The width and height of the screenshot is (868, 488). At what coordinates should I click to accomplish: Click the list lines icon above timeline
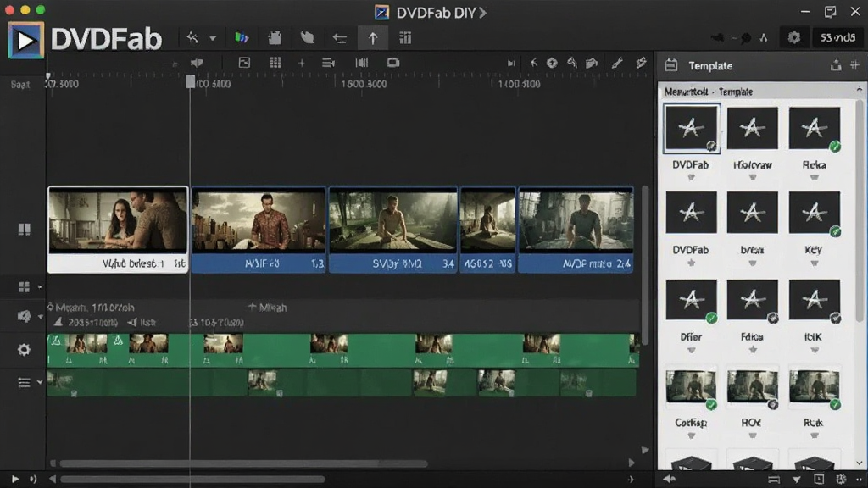click(328, 63)
